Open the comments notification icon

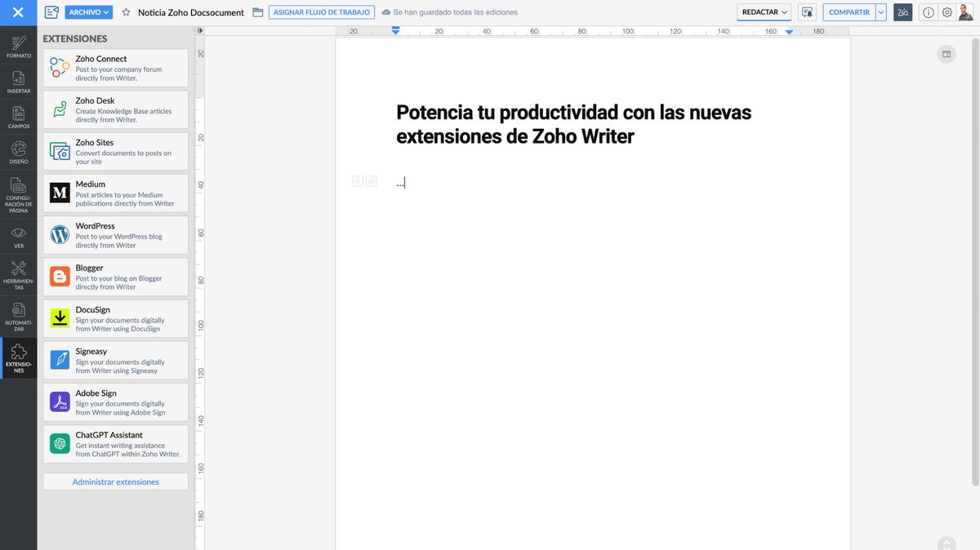coord(807,12)
